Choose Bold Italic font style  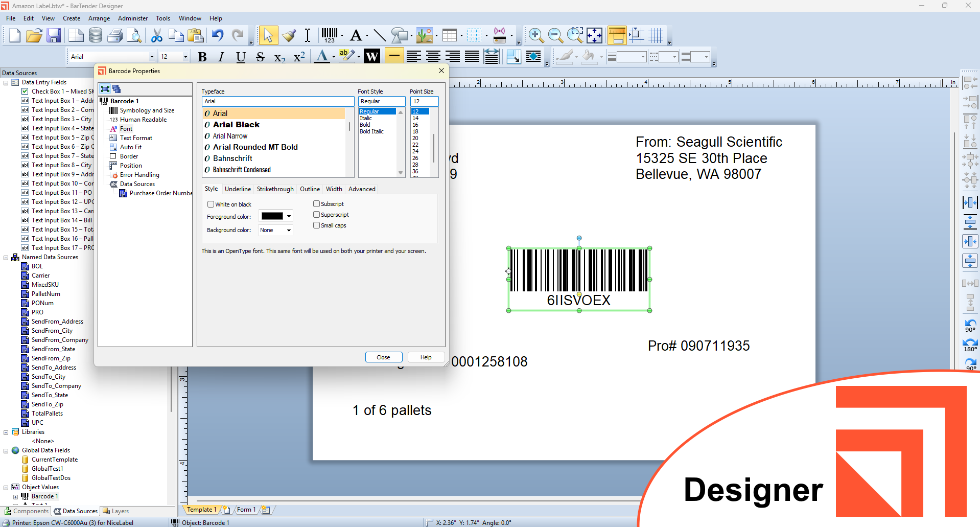pyautogui.click(x=371, y=132)
